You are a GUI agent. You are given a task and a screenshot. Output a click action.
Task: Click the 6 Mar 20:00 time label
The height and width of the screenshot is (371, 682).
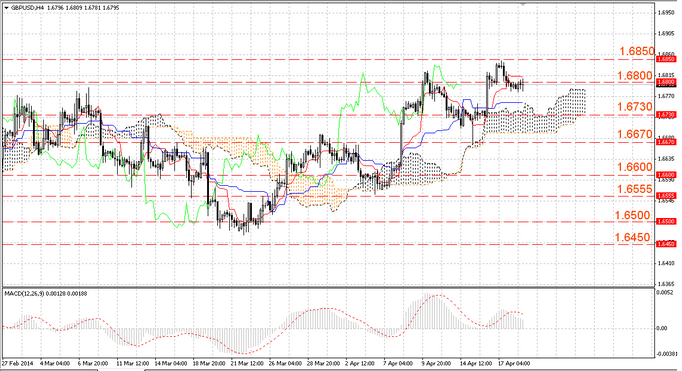93,363
